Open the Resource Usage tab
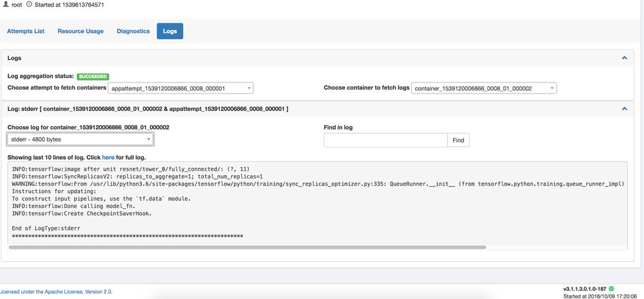The image size is (644, 299). [x=81, y=31]
